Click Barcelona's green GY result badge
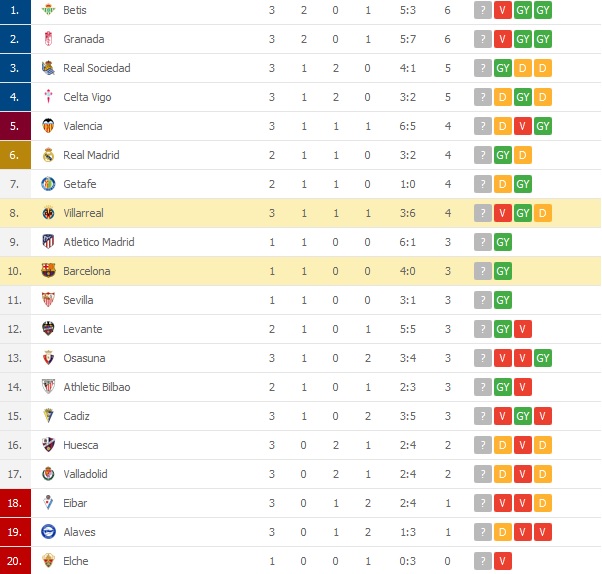This screenshot has height=574, width=602. coord(503,271)
